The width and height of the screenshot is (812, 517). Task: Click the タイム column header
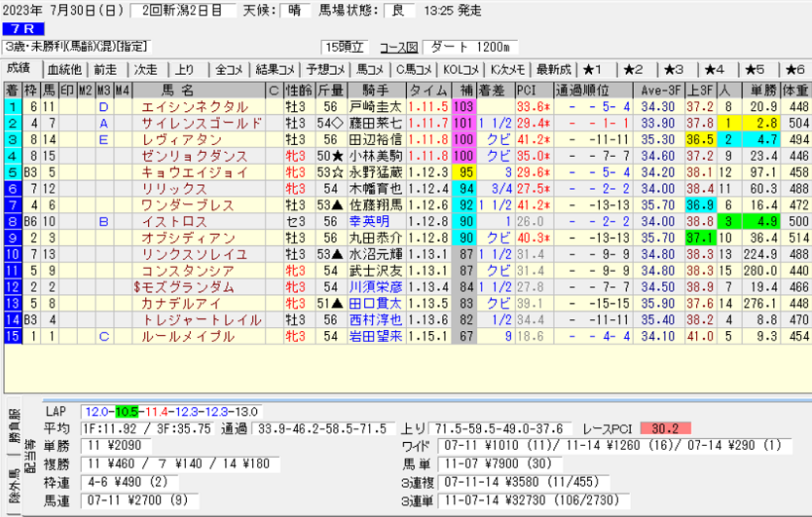tap(428, 91)
